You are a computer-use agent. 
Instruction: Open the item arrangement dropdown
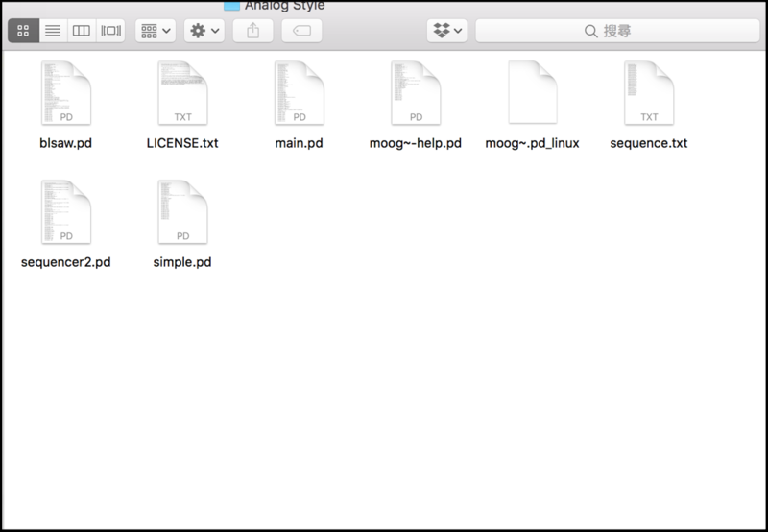(156, 31)
